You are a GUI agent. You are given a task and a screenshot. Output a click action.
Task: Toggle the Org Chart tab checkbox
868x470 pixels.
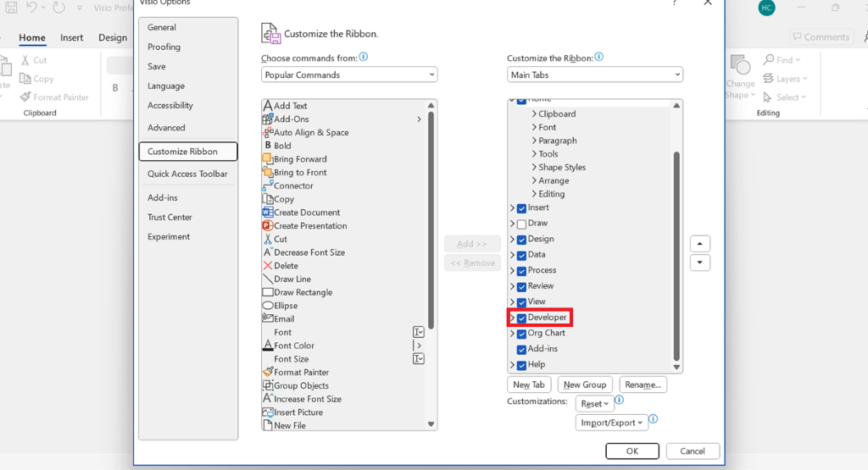point(521,334)
